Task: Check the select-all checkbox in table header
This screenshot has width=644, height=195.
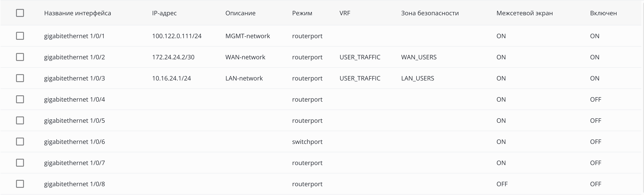Action: pos(20,13)
